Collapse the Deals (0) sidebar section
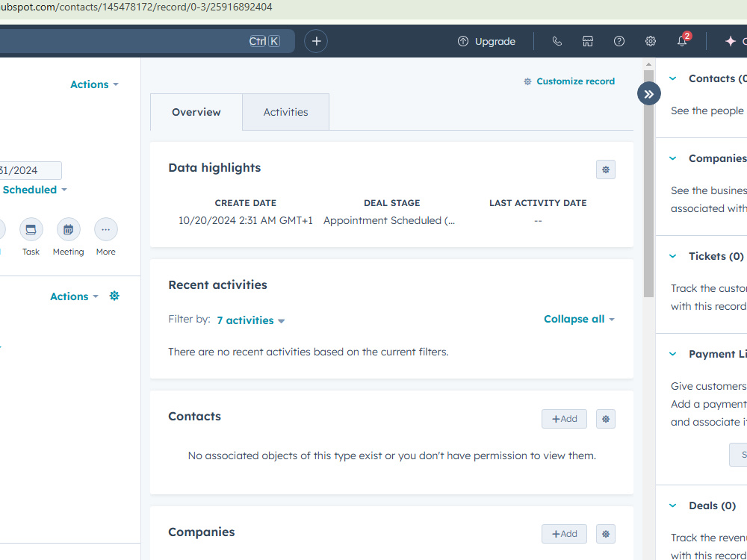Screen dimensions: 747x560 673,505
